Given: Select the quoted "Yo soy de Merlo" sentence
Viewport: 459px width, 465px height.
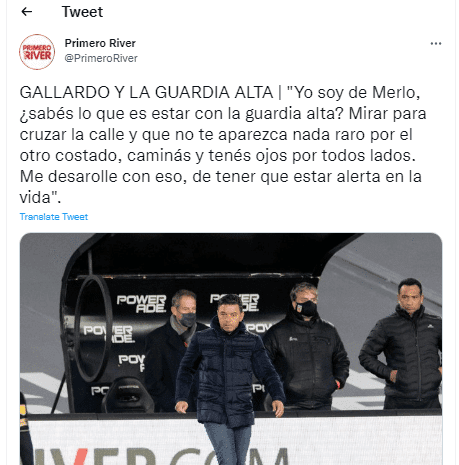Looking at the screenshot, I should click(x=353, y=92).
